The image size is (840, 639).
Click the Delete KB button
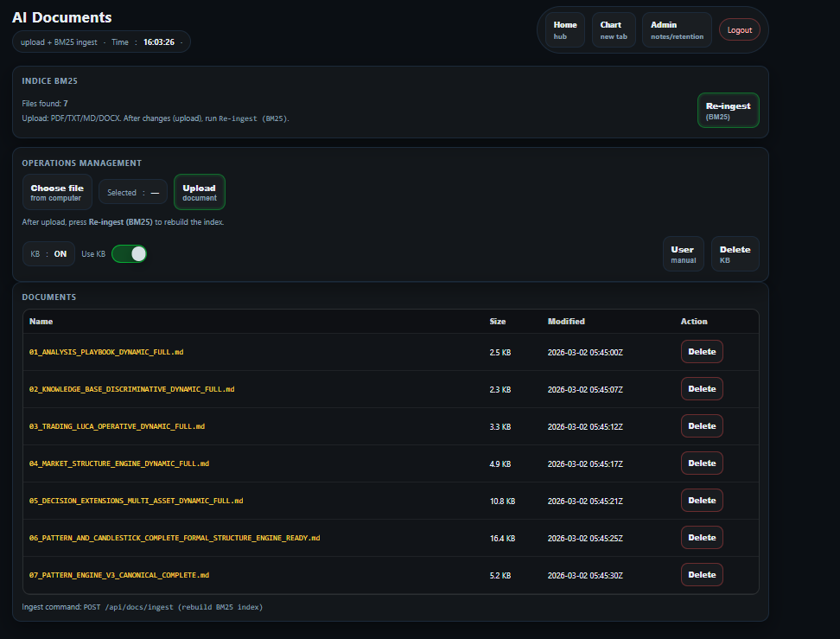tap(735, 254)
